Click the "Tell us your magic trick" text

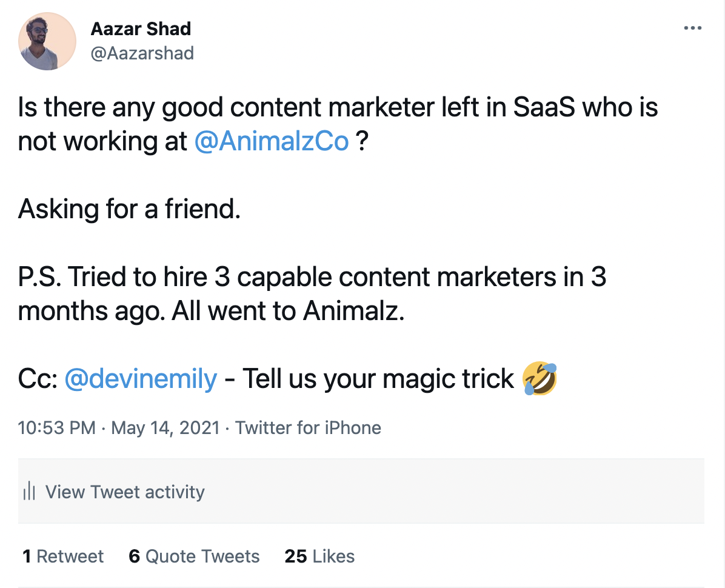[x=378, y=379]
